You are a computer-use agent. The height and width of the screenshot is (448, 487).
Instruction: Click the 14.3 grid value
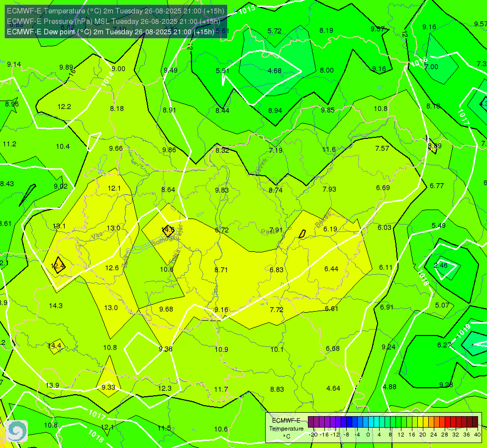point(56,306)
